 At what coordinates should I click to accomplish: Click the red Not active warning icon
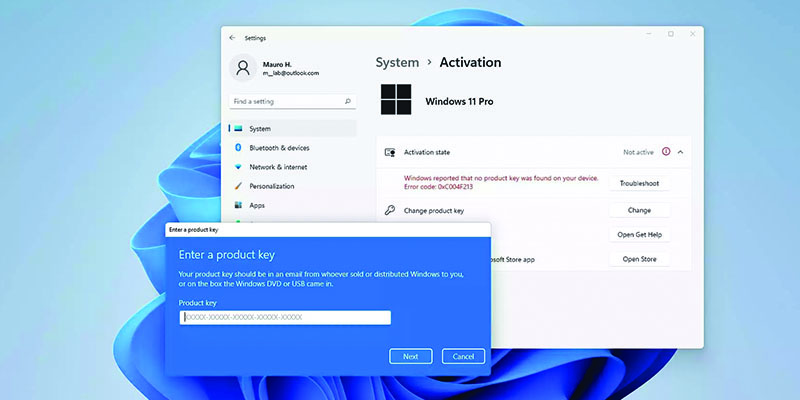(x=666, y=152)
